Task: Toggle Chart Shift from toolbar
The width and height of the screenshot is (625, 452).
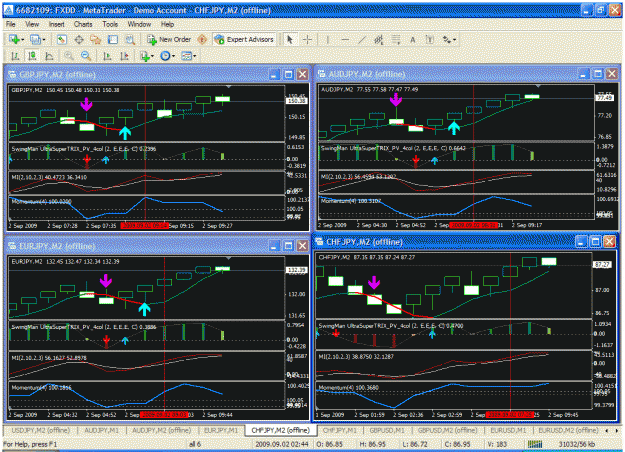Action: pyautogui.click(x=124, y=56)
